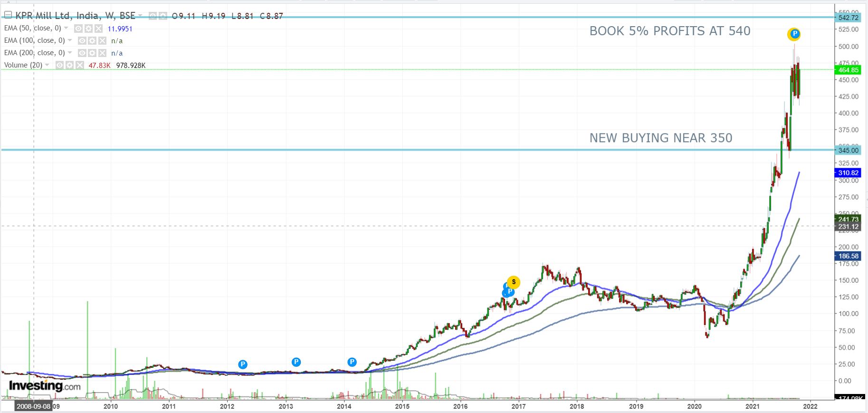Expand EMA (50, close, 0) dropdown arrow
The width and height of the screenshot is (868, 413).
66,28
